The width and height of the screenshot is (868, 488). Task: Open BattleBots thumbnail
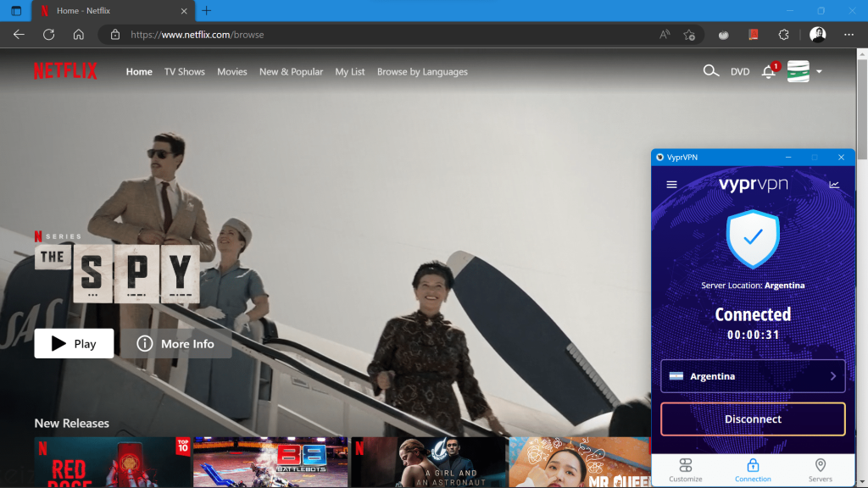pos(270,463)
